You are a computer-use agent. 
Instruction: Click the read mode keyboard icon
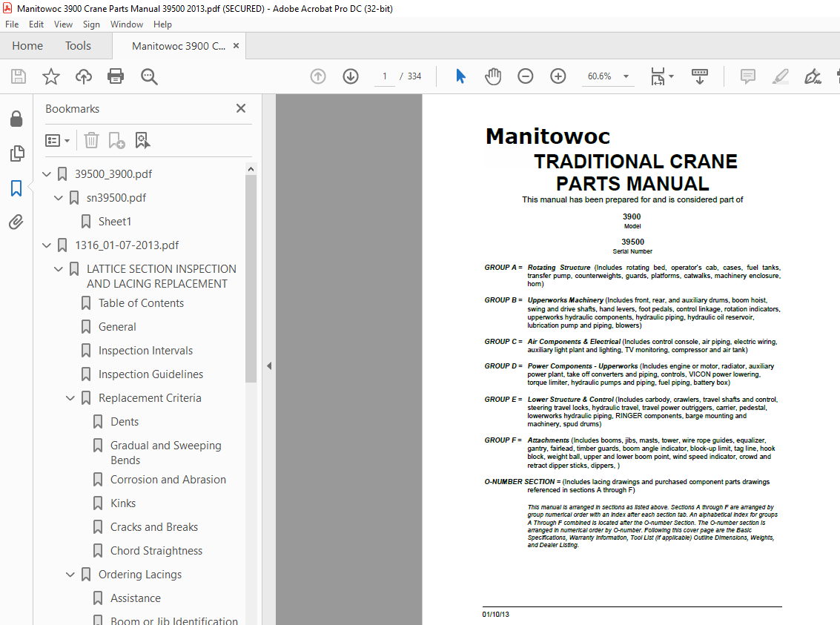700,76
